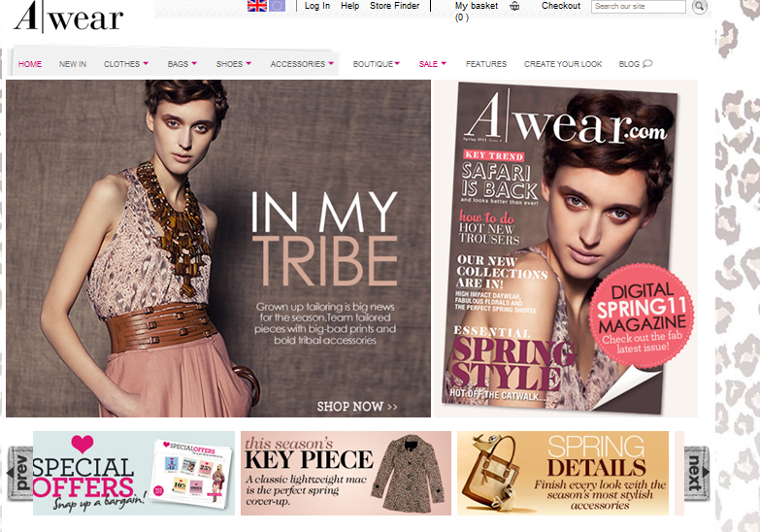The image size is (760, 532).
Task: Open the New In menu item
Action: pyautogui.click(x=73, y=64)
